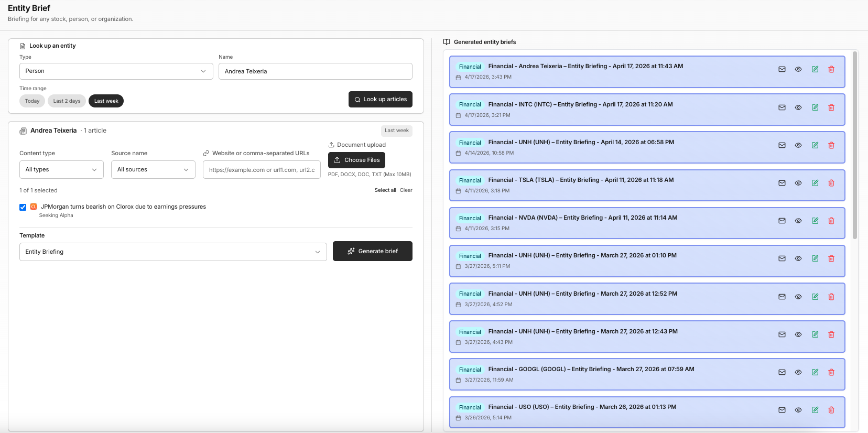Delete the TSLA entity brief
Viewport: 868px width, 433px height.
point(831,183)
